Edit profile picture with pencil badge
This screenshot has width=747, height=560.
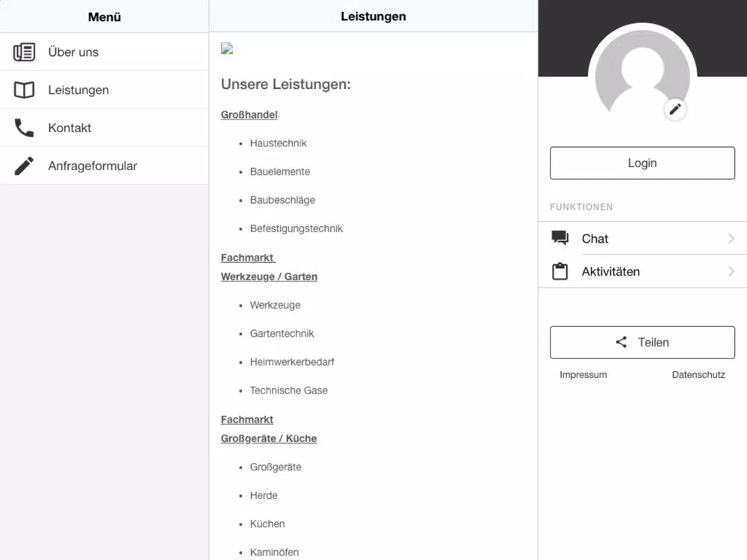tap(675, 110)
